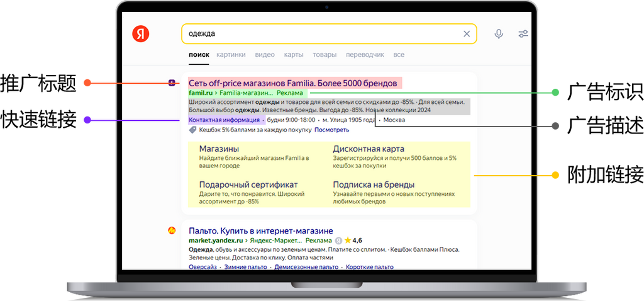This screenshot has width=644, height=301.
Task: Open "Пальто. Купить в интернет-магазине" result
Action: [260, 231]
